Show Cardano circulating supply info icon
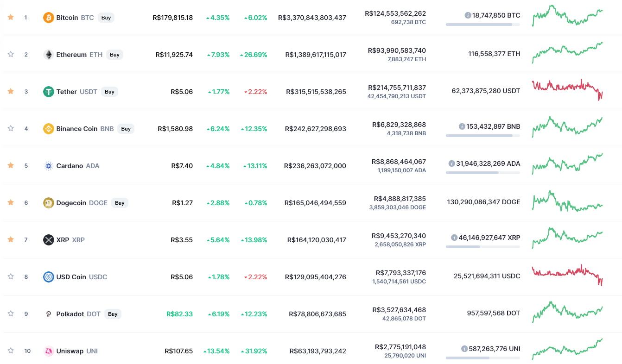The image size is (622, 364). (x=451, y=163)
